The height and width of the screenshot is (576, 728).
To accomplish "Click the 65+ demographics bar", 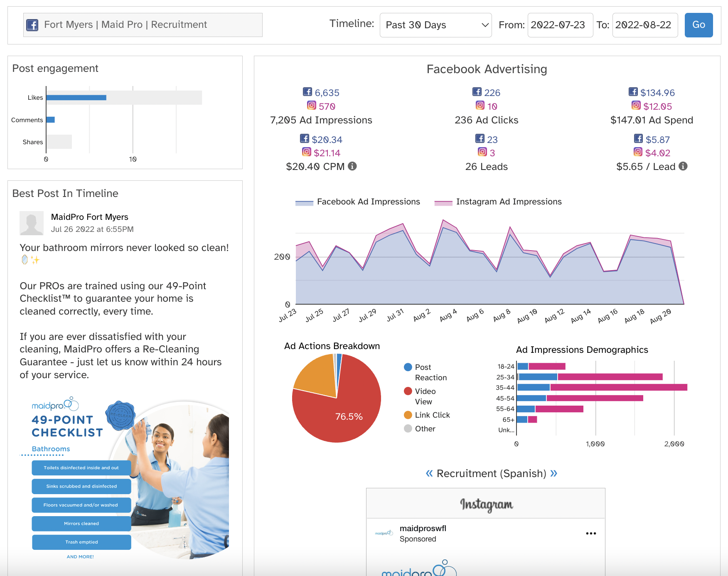I will (527, 419).
